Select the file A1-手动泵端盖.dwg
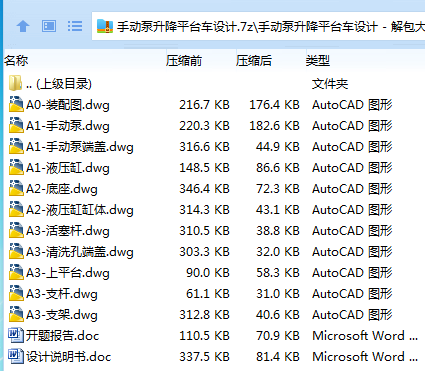Image resolution: width=425 pixels, height=371 pixels. [80, 147]
